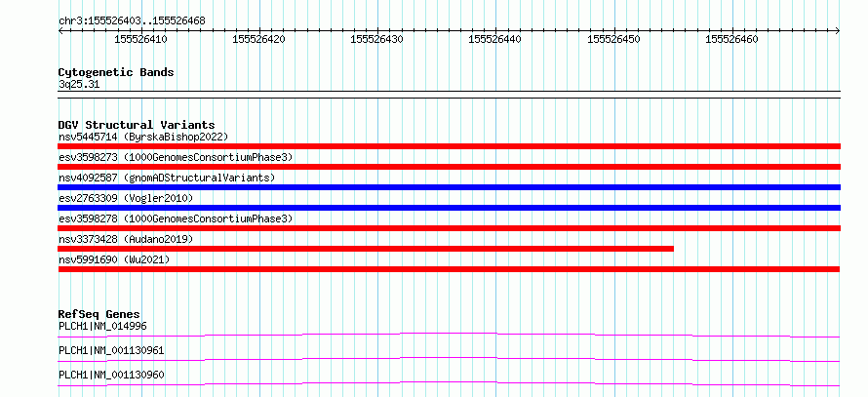This screenshot has width=868, height=397.
Task: Click the chr3:155526403..155526468 region label
Action: (132, 21)
